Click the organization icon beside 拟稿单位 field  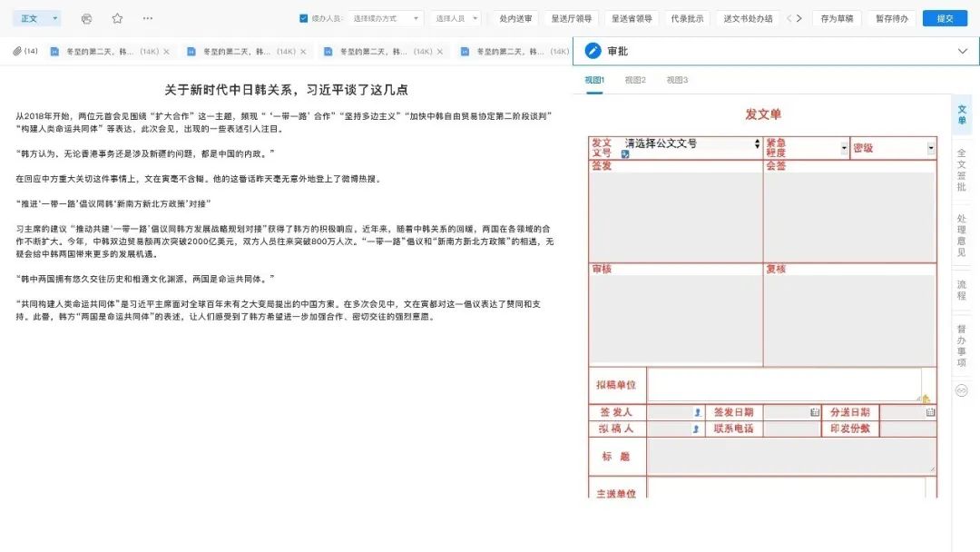[x=926, y=399]
